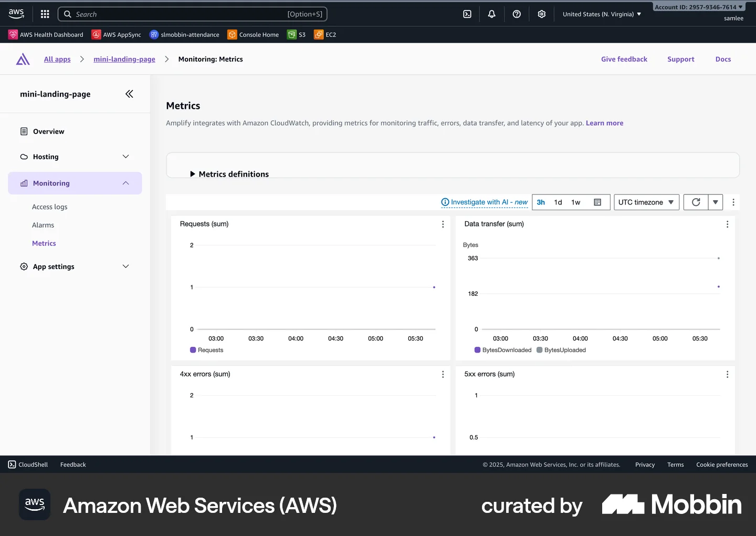Open CloudShell from the top bar
756x536 pixels.
467,14
